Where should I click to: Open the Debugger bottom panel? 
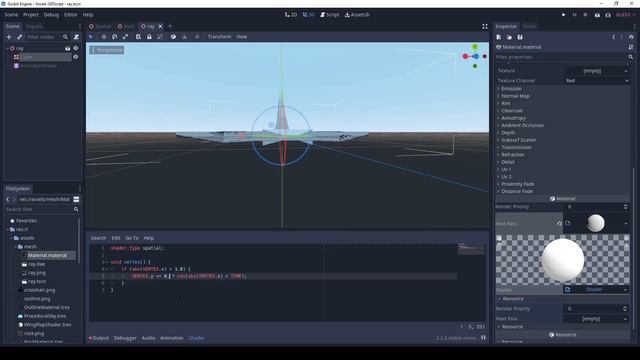[x=125, y=338]
